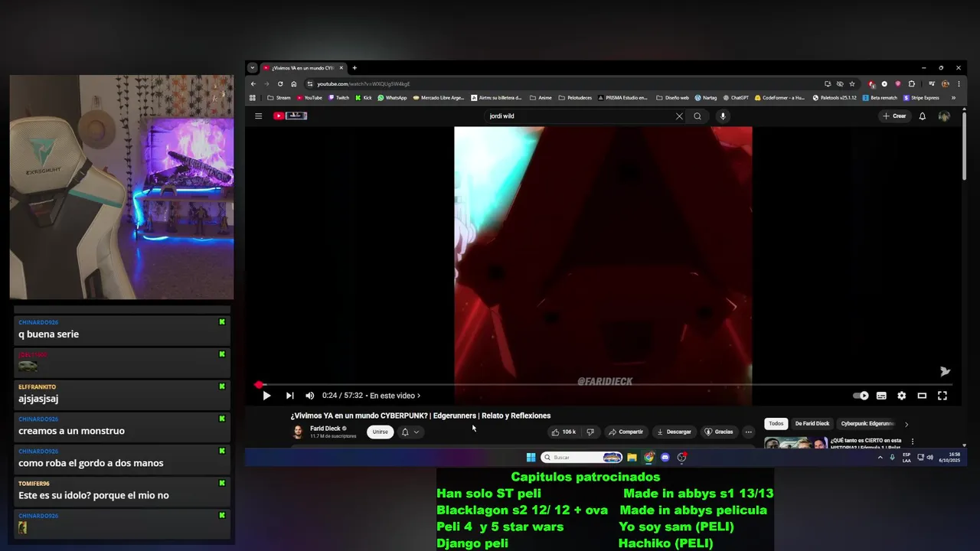Viewport: 980px width, 551px height.
Task: Open Farid Dieck channel name link
Action: (x=325, y=429)
